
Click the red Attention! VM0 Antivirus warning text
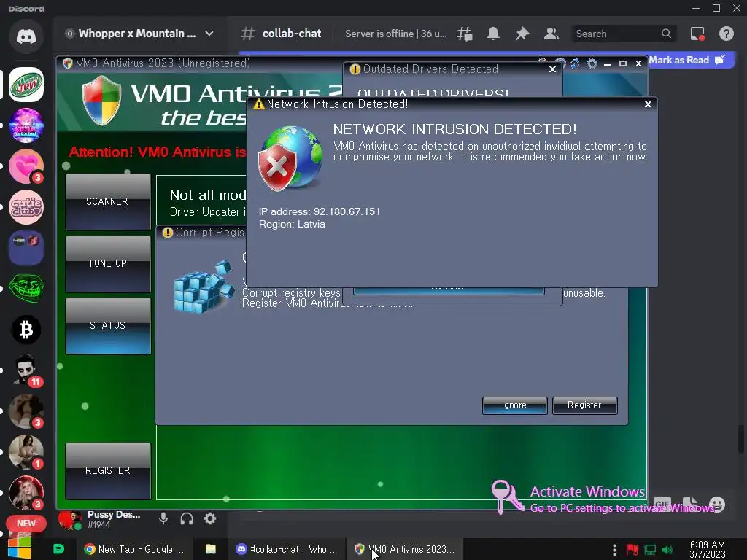[158, 152]
